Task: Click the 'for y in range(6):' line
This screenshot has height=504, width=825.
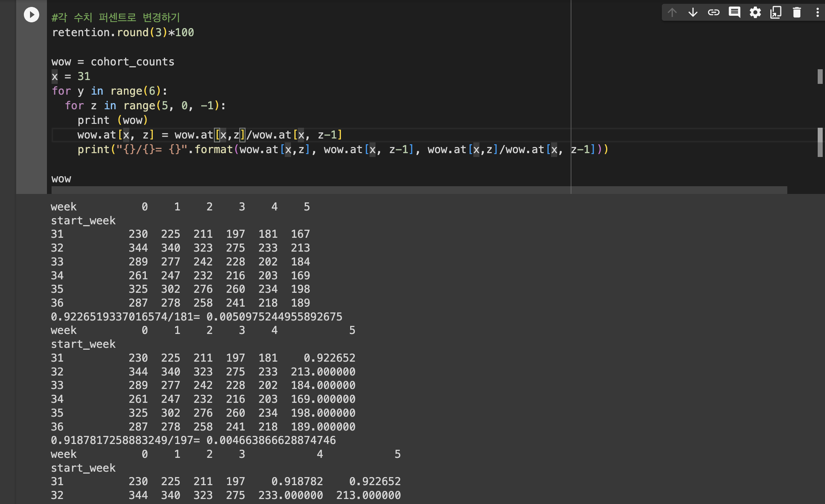Action: (x=110, y=91)
